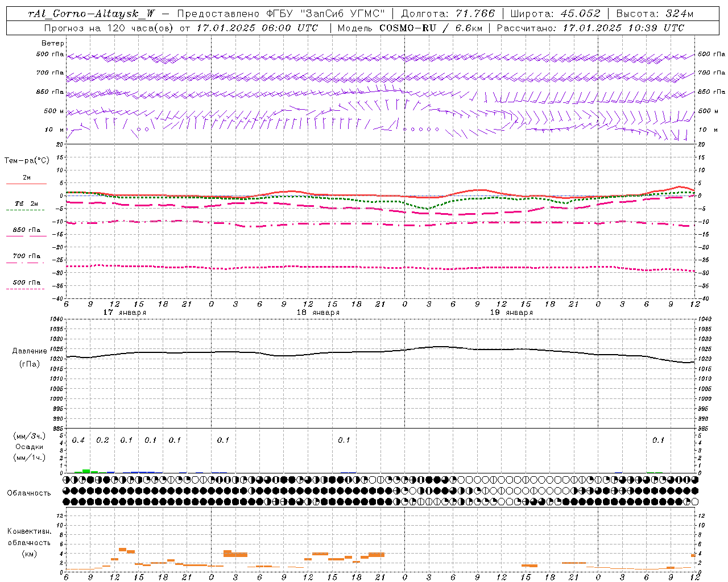The height and width of the screenshot is (582, 728).
Task: Click the computed time "17.01.2025 10:39 UTC"
Action: tap(623, 28)
